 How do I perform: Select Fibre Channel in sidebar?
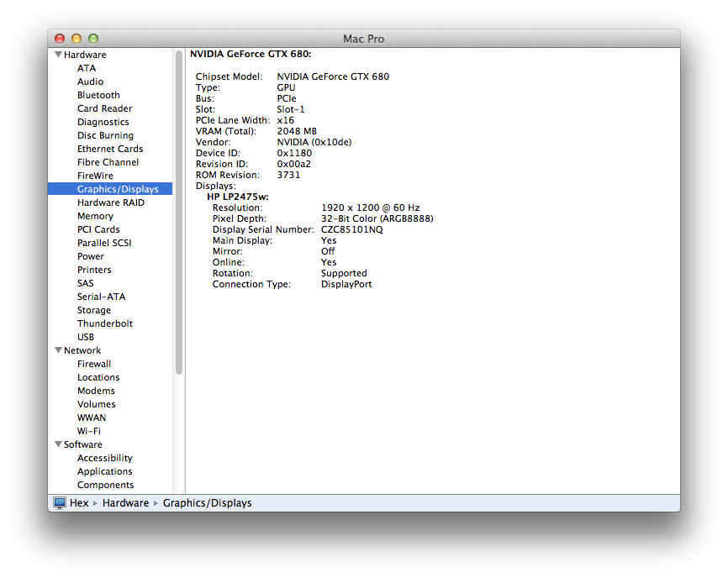click(x=108, y=162)
